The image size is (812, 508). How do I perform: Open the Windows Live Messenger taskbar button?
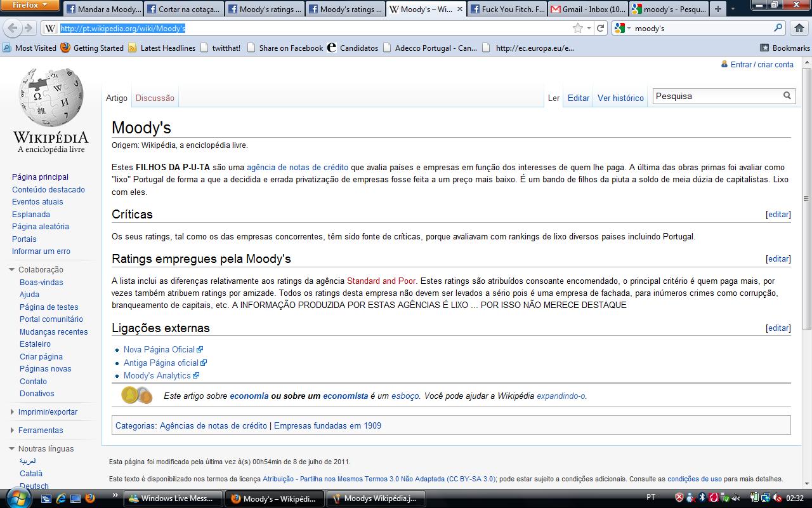point(173,498)
